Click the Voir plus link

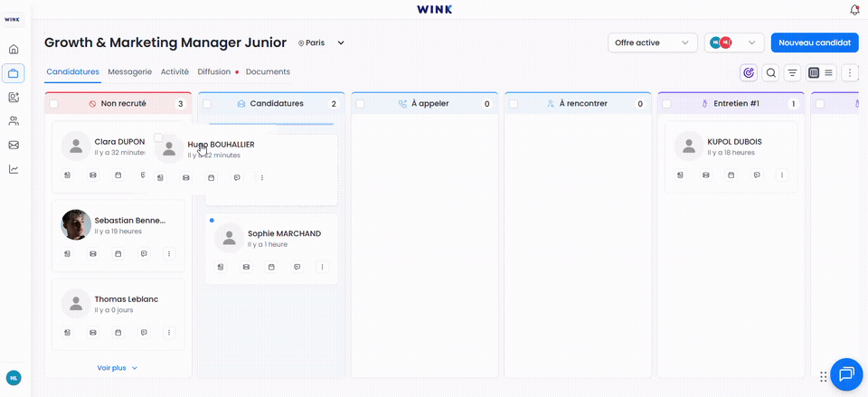pyautogui.click(x=118, y=368)
